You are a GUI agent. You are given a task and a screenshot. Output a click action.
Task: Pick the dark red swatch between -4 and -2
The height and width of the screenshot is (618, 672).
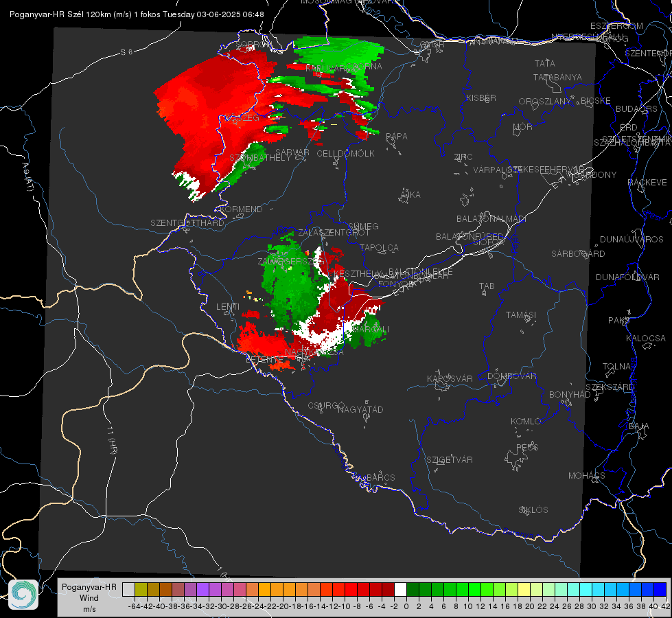[388, 589]
